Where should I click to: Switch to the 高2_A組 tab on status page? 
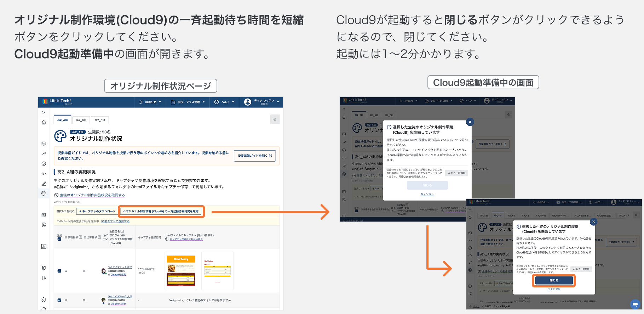click(x=63, y=120)
